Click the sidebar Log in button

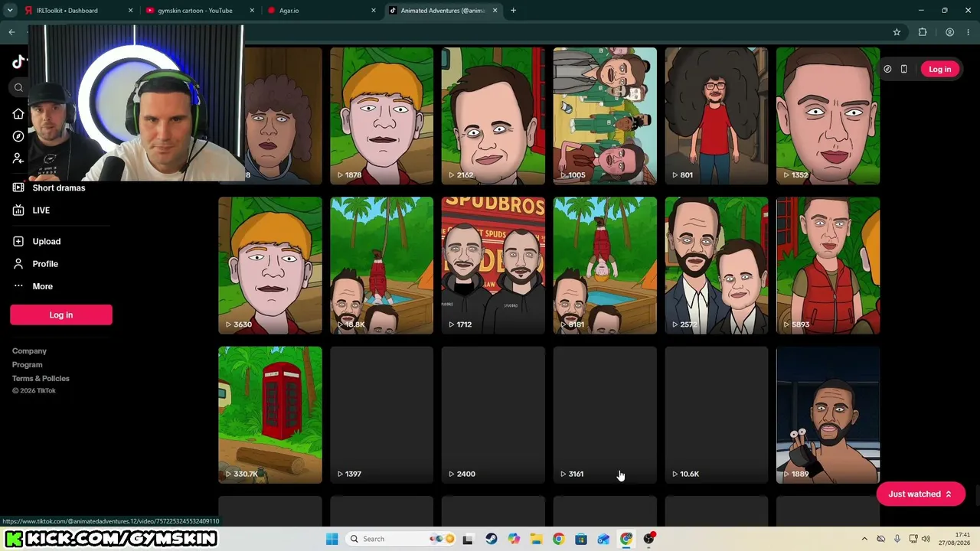pyautogui.click(x=61, y=315)
